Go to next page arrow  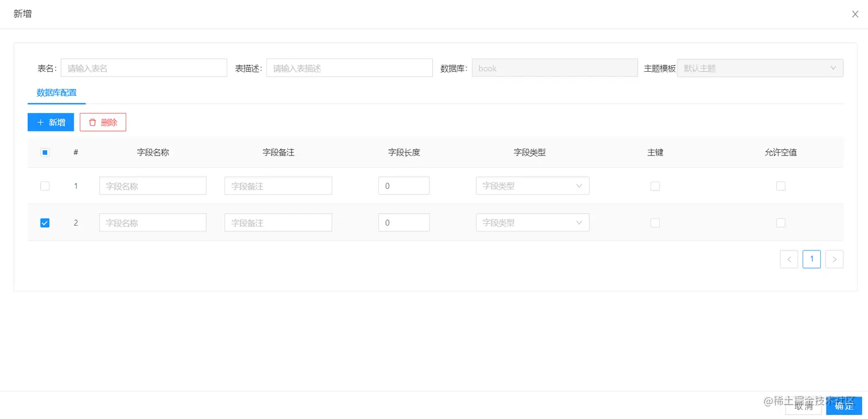pyautogui.click(x=834, y=259)
